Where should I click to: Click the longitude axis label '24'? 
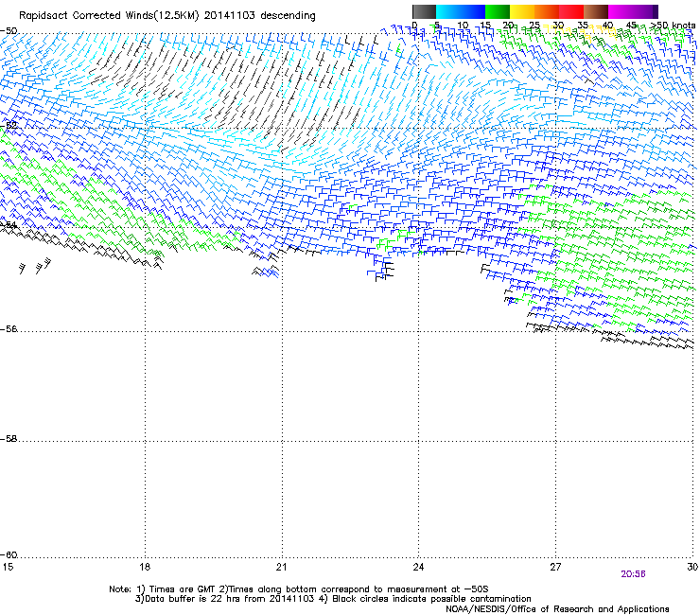point(418,567)
